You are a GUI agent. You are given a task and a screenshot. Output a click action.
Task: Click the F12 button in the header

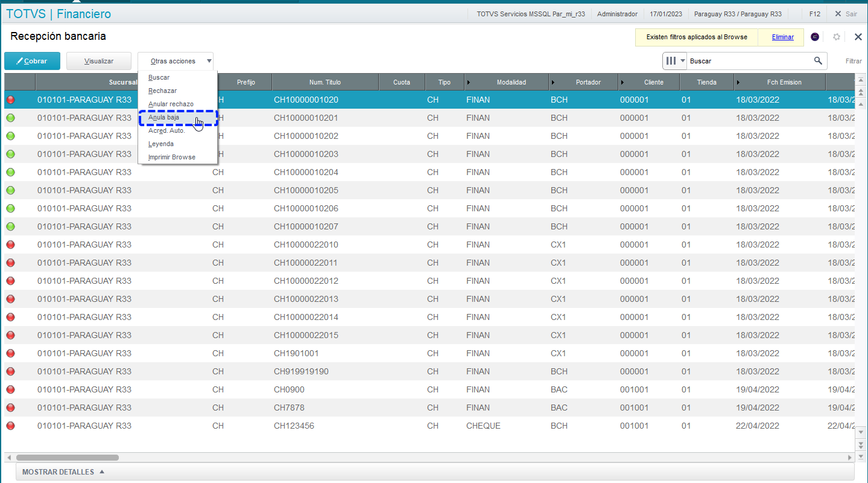[x=814, y=14]
